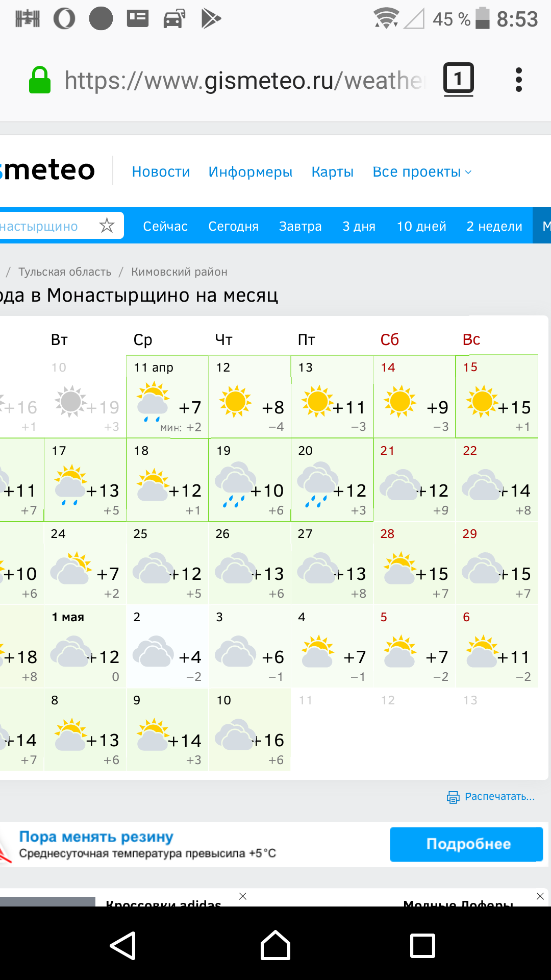Open Кимовский район breadcrumb
Viewport: 551px width, 980px height.
tap(179, 272)
